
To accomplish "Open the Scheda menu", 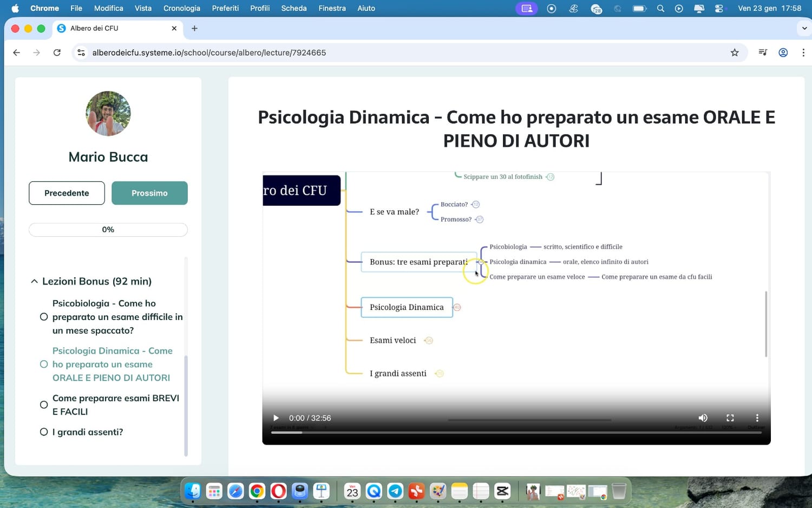I will [x=294, y=8].
